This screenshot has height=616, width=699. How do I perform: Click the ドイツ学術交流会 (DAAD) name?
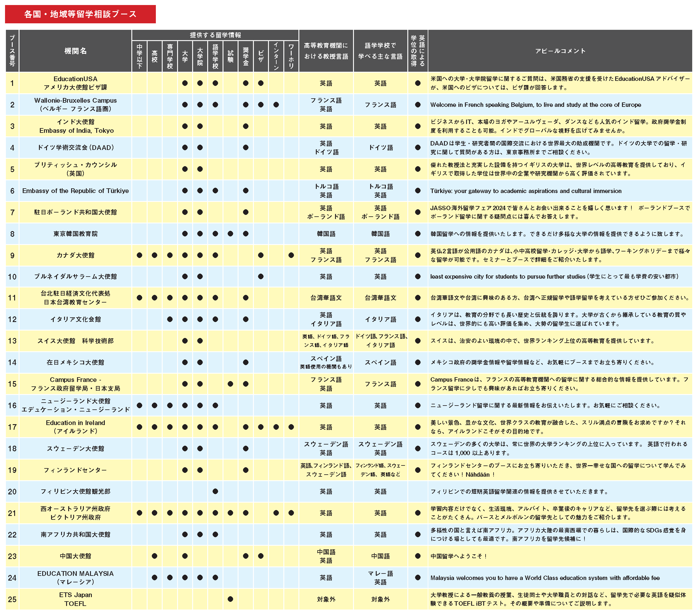click(x=75, y=148)
